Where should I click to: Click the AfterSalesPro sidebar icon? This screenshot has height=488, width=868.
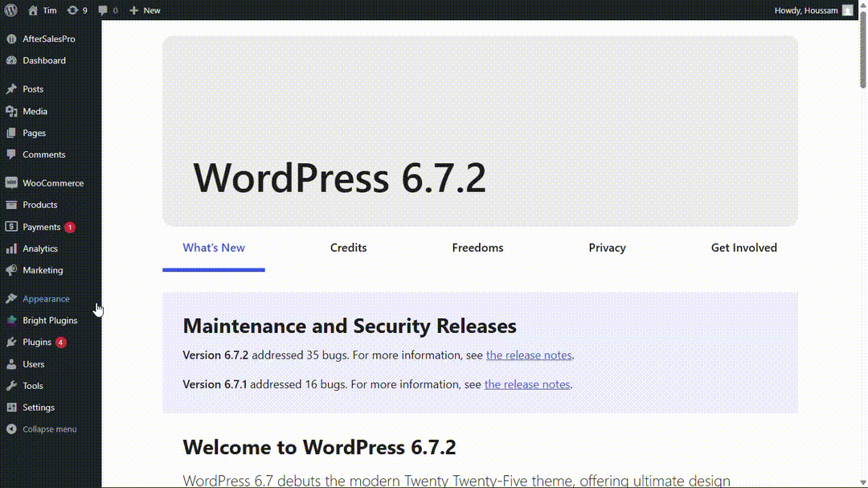11,39
